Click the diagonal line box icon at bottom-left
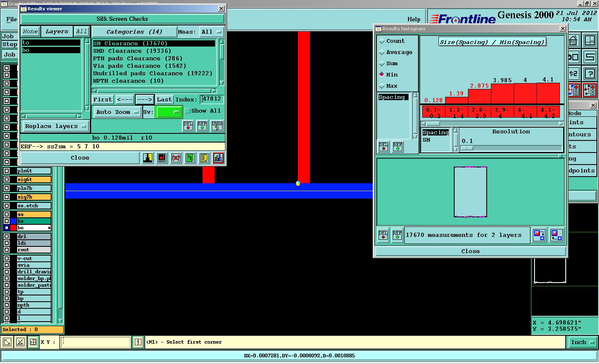 pos(20,342)
